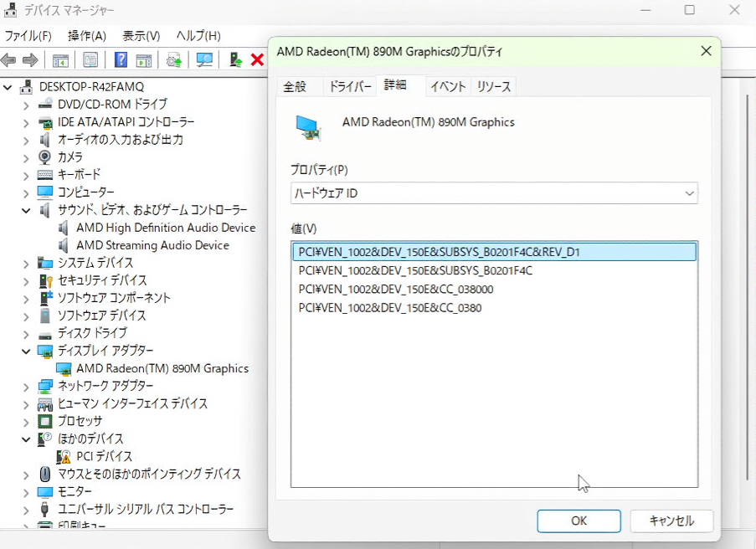The width and height of the screenshot is (756, 549).
Task: Collapse the ほかのデバイス category
Action: click(26, 439)
